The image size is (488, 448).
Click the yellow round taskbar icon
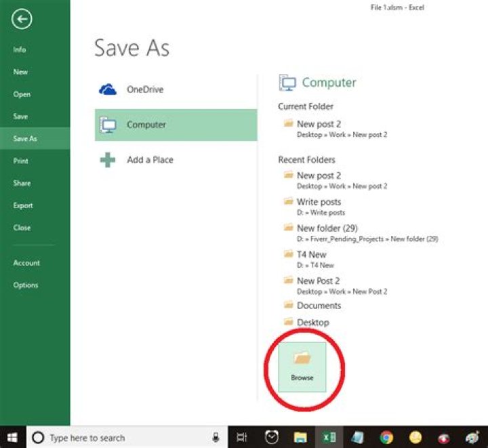(x=415, y=437)
